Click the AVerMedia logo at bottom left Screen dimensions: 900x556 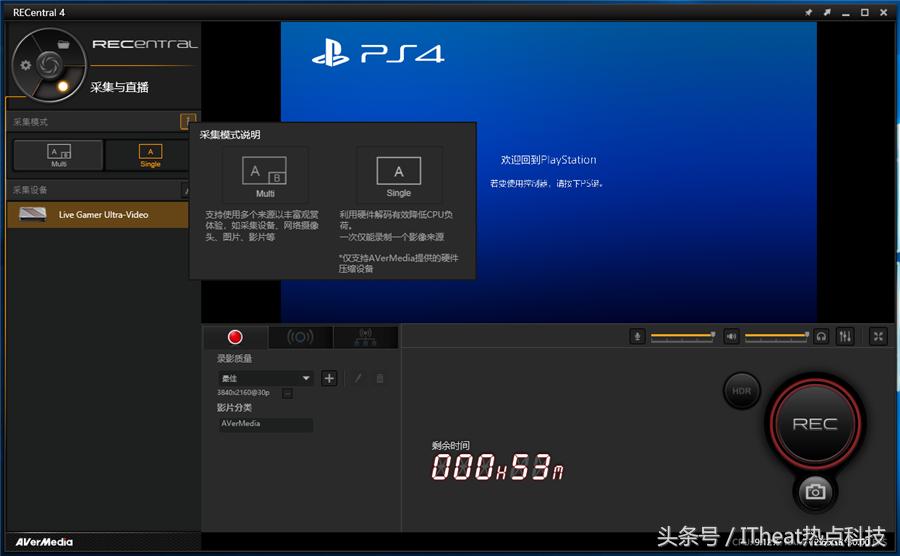[44, 542]
